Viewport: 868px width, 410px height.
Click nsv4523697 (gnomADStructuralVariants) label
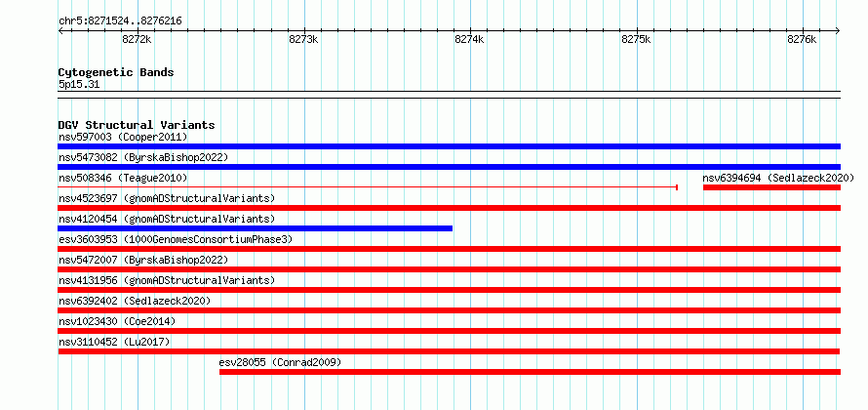[x=167, y=198]
